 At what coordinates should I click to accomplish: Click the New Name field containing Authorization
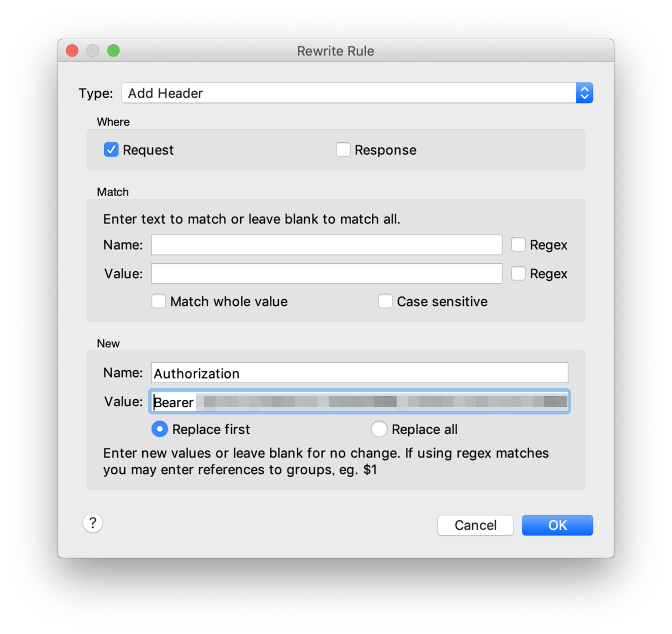pos(360,373)
